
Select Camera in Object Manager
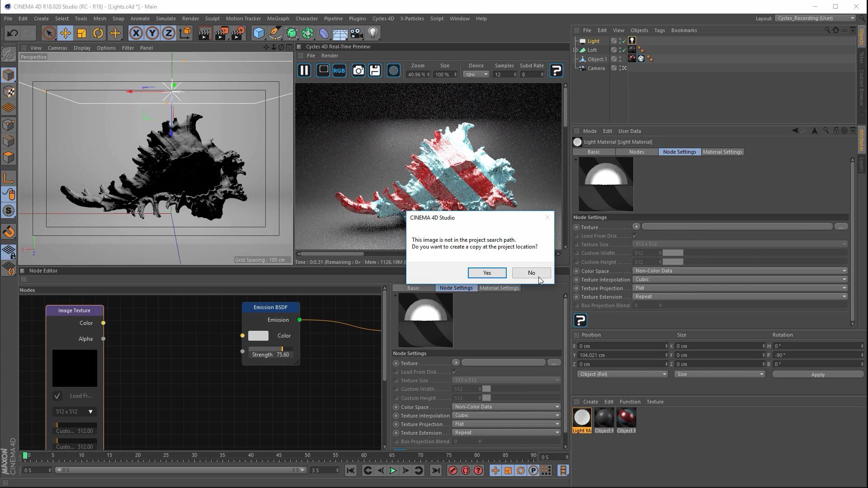coord(596,68)
